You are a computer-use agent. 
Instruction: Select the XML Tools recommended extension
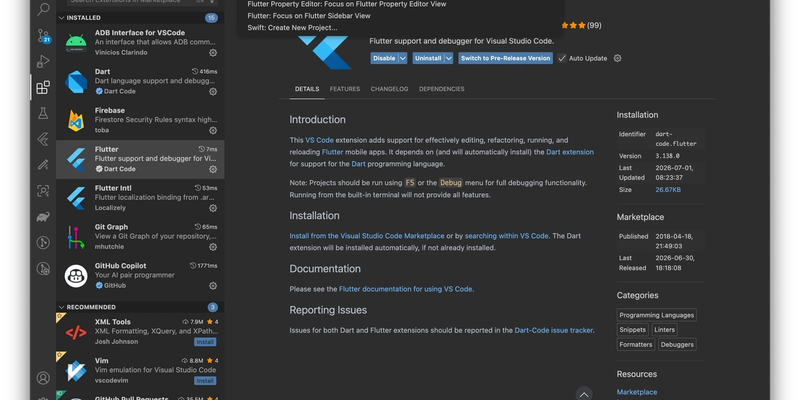(x=140, y=332)
